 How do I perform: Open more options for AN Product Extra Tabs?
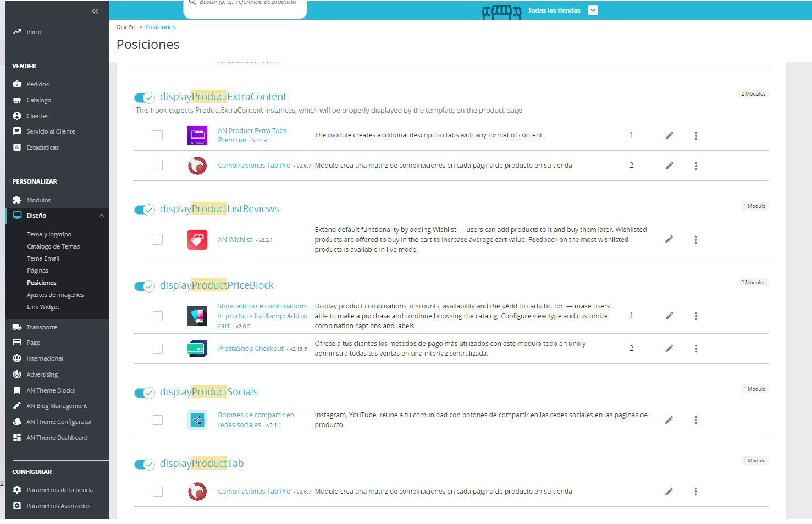click(696, 136)
